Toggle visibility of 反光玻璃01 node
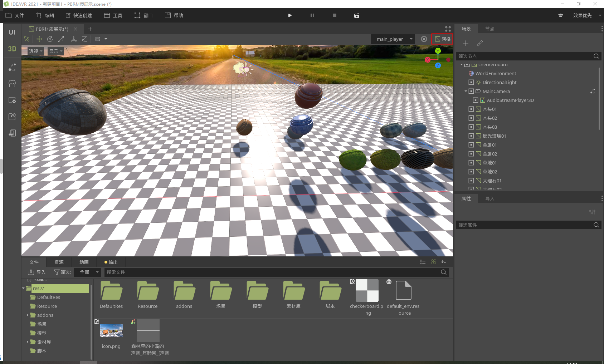Screen dimensions: 604x364 point(471,136)
